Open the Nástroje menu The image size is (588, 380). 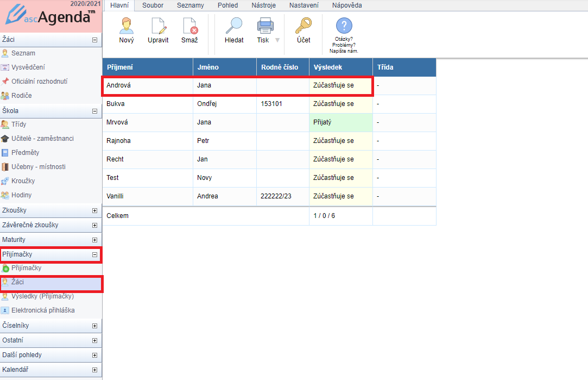pyautogui.click(x=264, y=5)
